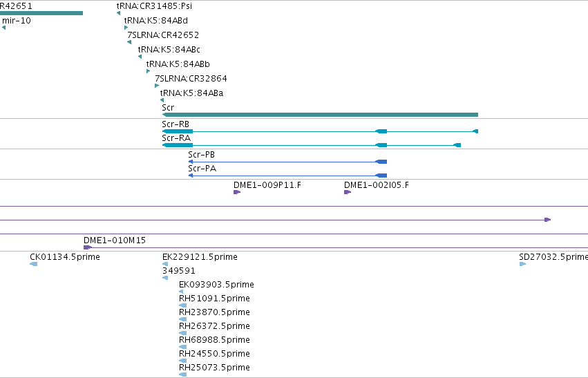This screenshot has width=588, height=378.
Task: Select the tRNA:CR31485:Psi arrow glyph
Action: [119, 13]
